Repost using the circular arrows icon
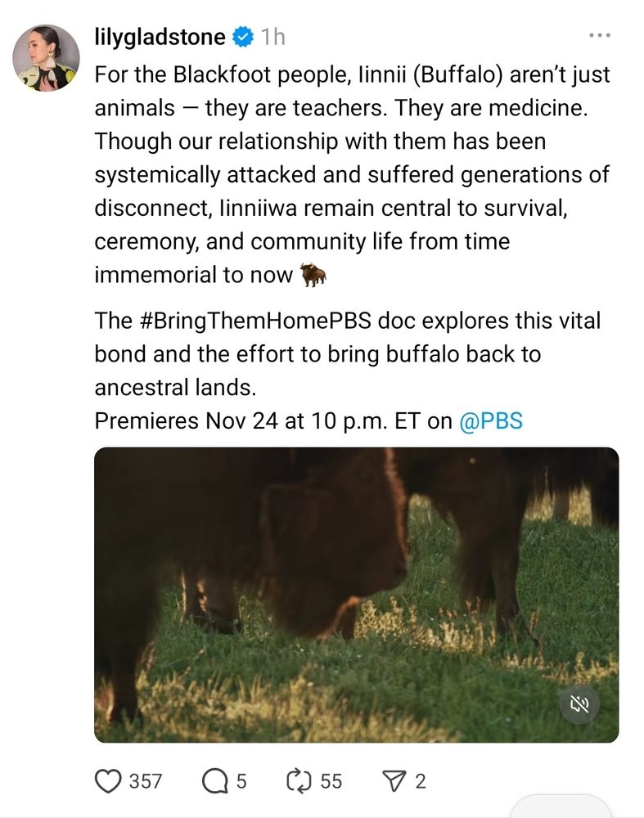 tap(299, 781)
